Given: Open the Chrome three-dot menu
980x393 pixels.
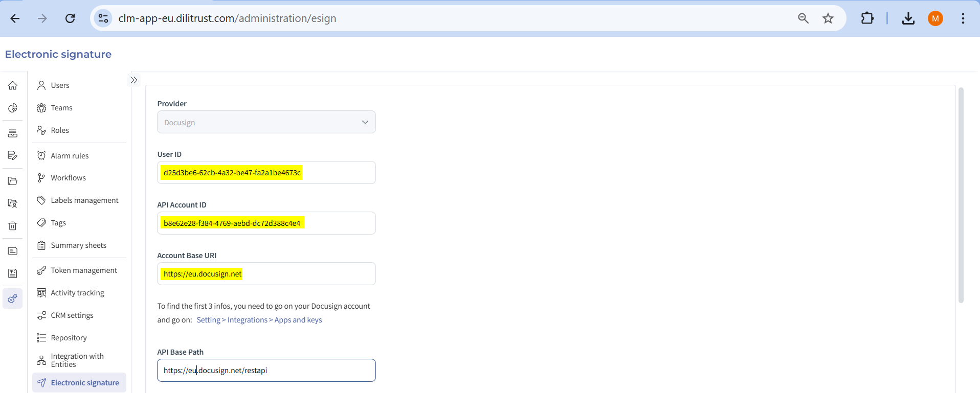Looking at the screenshot, I should (963, 18).
